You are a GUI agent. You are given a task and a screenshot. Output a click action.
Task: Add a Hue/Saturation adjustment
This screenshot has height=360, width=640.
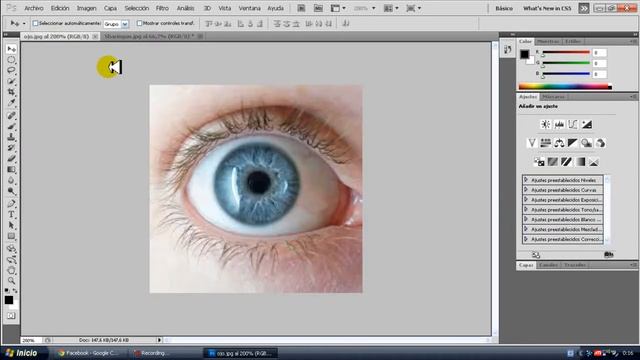[546, 143]
